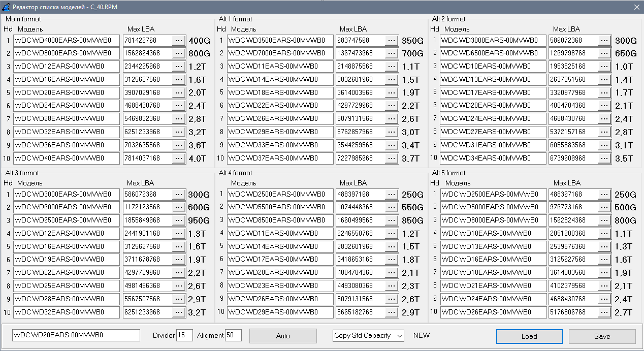Click the Save button
This screenshot has width=644, height=351.
tap(602, 336)
